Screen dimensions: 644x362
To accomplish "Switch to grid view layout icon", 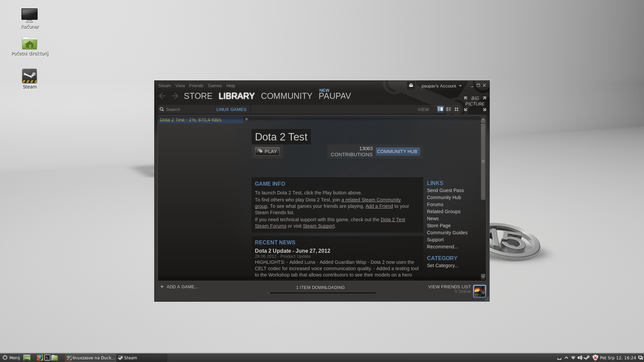I will click(457, 109).
